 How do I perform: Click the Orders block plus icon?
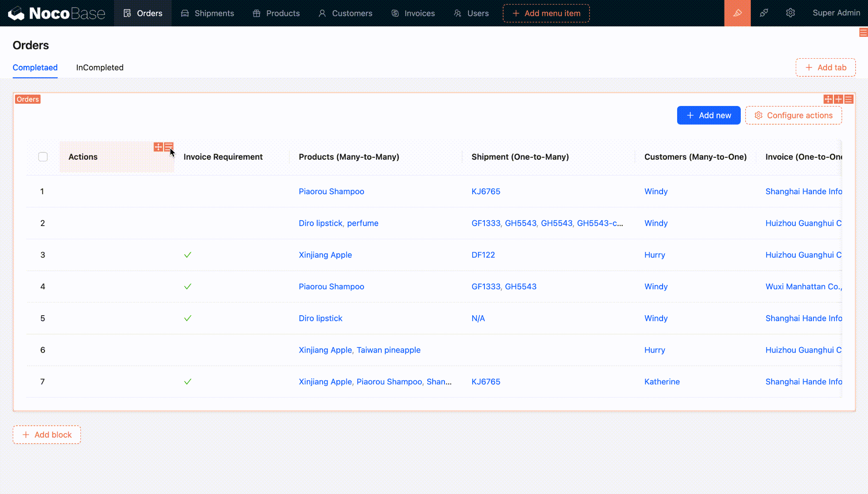(x=838, y=99)
